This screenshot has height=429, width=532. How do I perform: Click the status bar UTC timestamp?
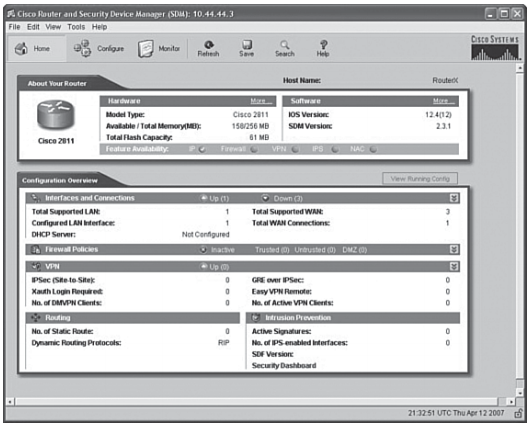pos(456,413)
